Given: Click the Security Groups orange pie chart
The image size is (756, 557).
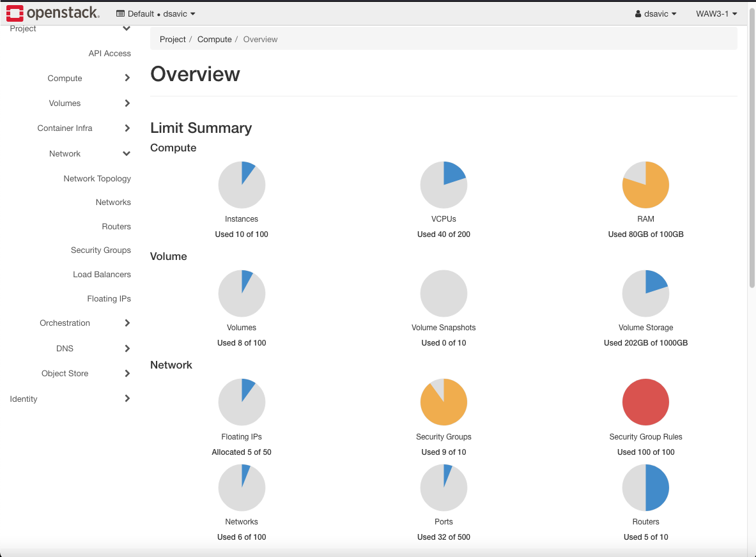Looking at the screenshot, I should point(444,402).
